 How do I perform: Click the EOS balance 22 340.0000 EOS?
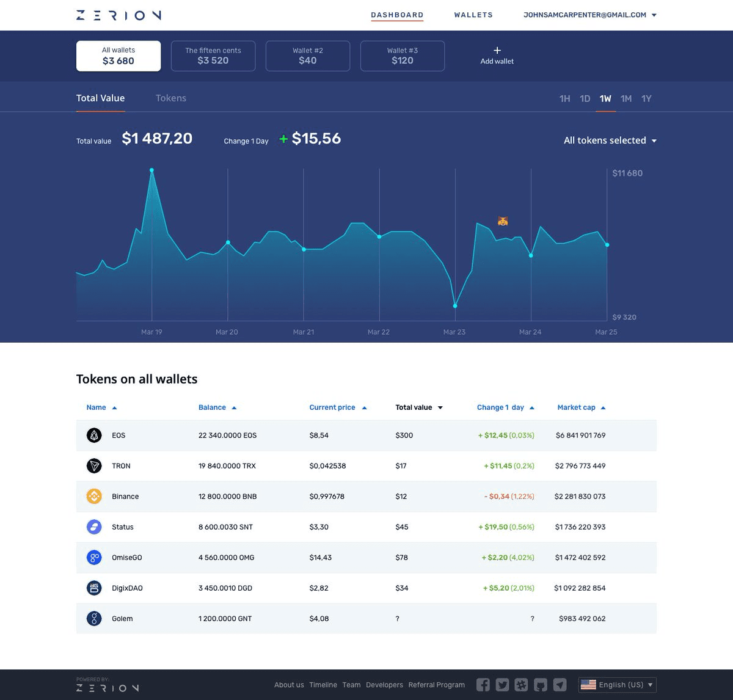coord(228,436)
